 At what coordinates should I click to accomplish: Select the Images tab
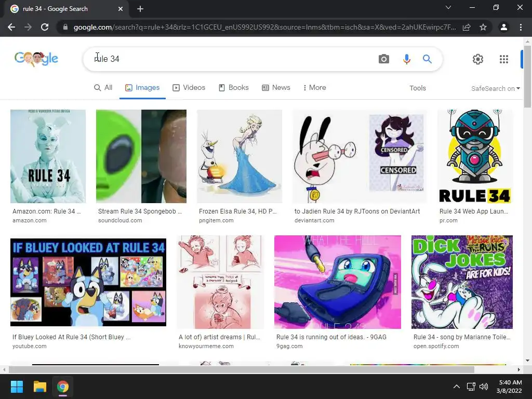(x=142, y=87)
